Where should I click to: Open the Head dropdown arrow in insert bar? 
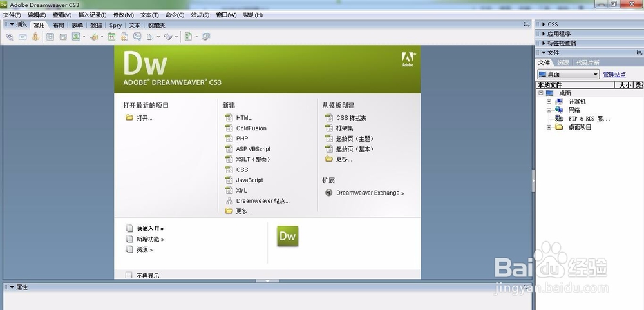coord(158,37)
